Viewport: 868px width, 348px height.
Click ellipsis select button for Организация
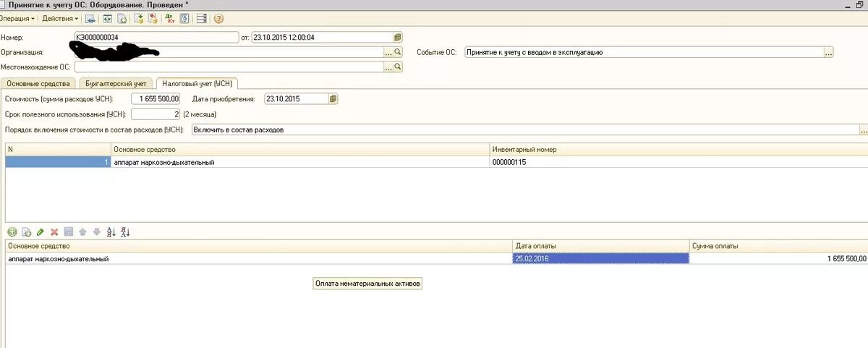pyautogui.click(x=388, y=52)
